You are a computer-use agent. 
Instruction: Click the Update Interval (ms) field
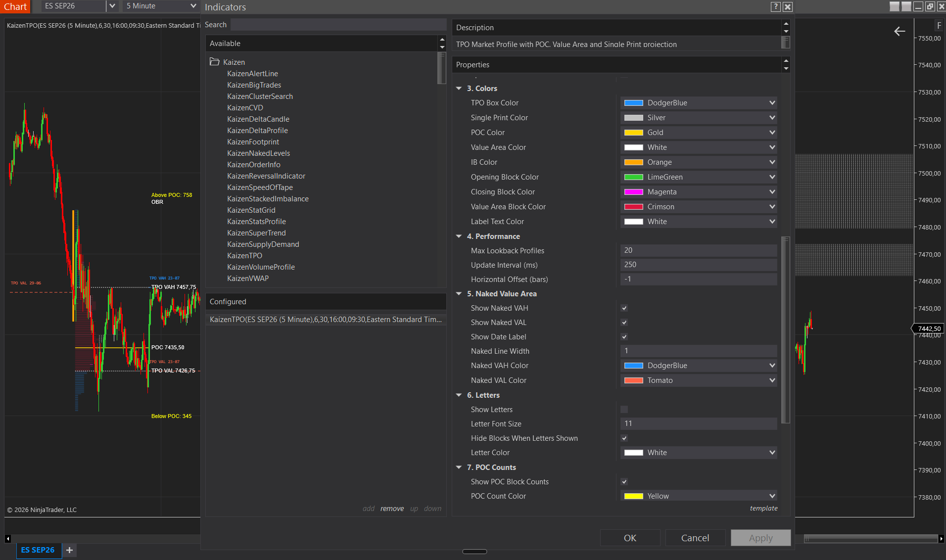pos(699,265)
